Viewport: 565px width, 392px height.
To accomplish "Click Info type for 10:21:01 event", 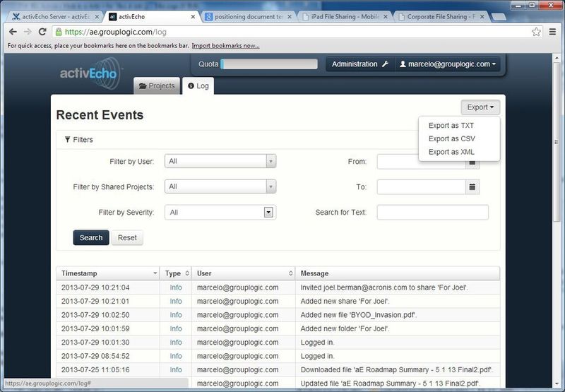I will (x=176, y=301).
